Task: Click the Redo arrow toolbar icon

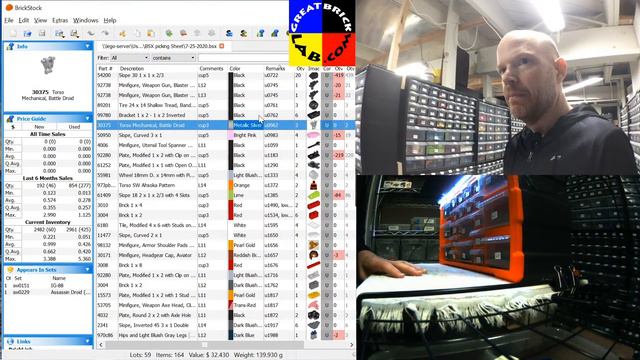Action: (x=105, y=33)
